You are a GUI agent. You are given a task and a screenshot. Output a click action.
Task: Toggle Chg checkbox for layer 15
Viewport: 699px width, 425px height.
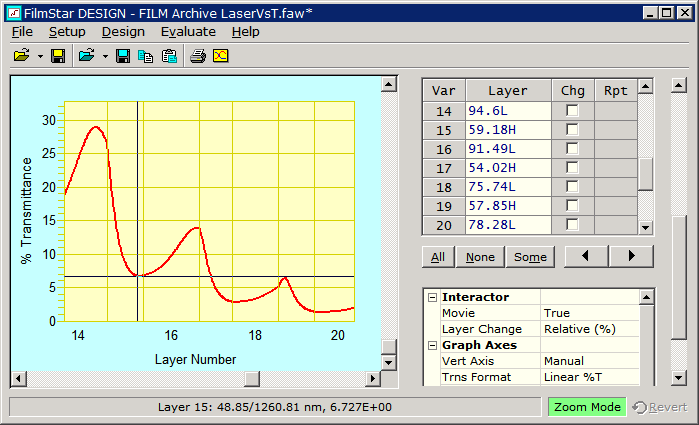tap(572, 129)
